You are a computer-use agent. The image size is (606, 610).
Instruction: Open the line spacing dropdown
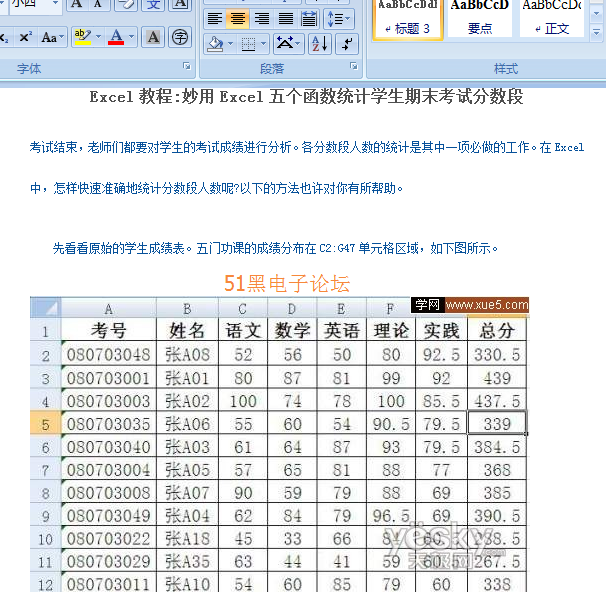point(338,18)
